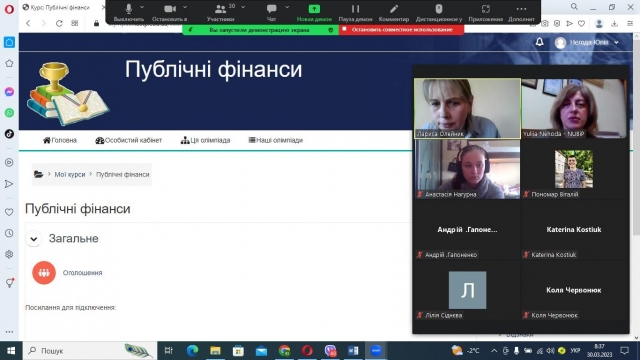Open microphone options arrow

pyautogui.click(x=142, y=7)
